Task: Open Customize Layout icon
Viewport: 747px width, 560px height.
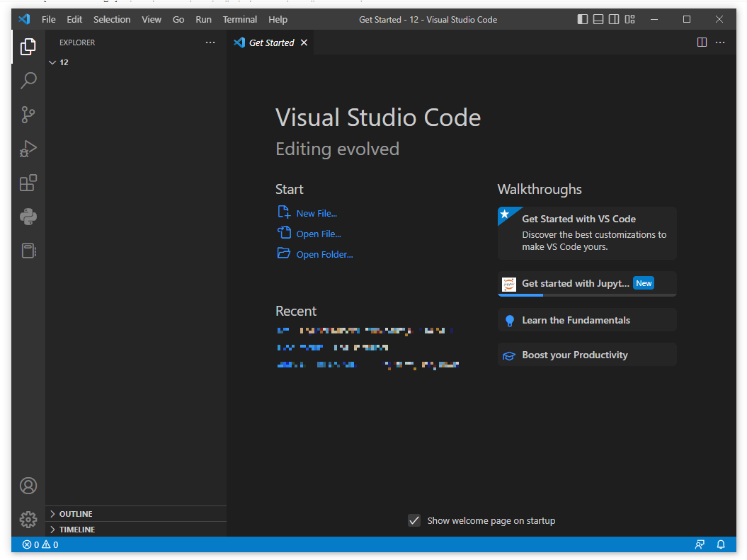Action: coord(629,20)
